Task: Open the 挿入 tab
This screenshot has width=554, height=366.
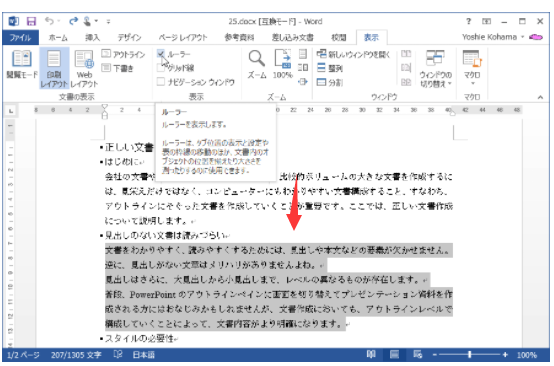Action: click(x=93, y=37)
